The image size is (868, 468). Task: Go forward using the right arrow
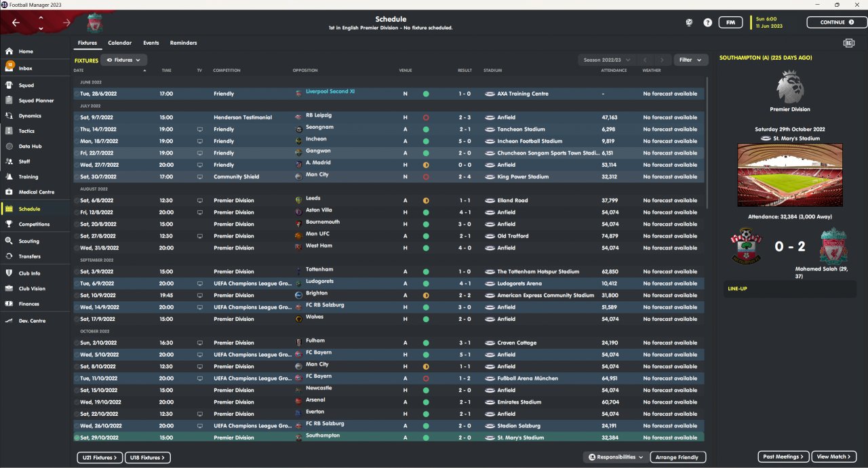click(66, 22)
